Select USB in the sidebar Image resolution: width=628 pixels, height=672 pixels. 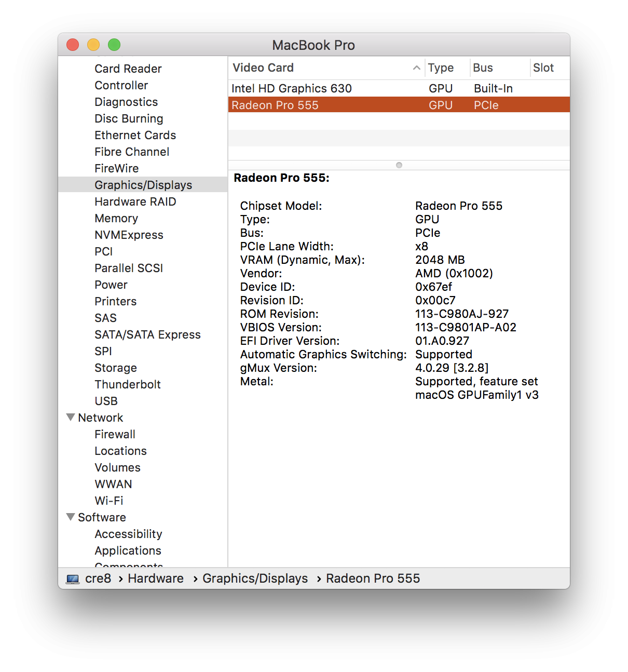tap(106, 401)
